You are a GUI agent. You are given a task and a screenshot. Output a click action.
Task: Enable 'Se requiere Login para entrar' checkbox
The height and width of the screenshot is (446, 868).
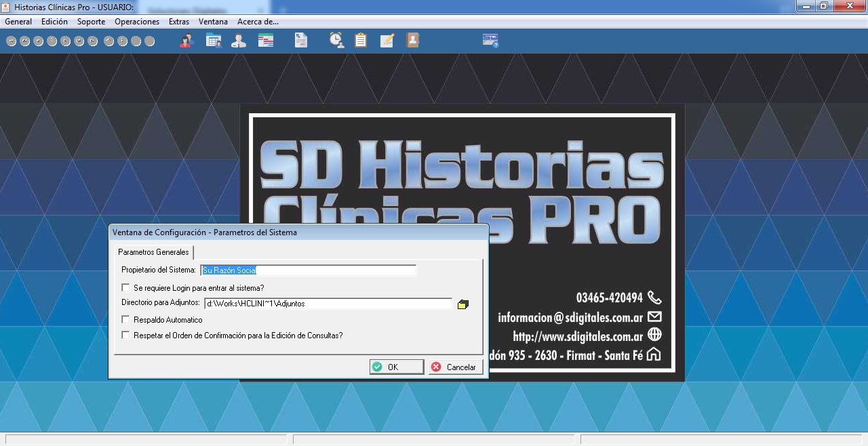pos(125,287)
